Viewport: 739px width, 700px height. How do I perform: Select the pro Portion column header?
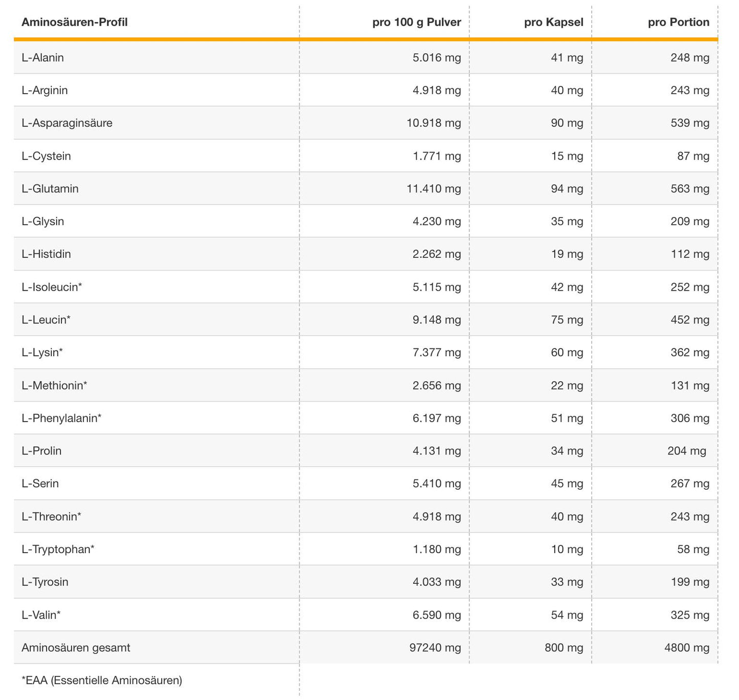tap(678, 22)
